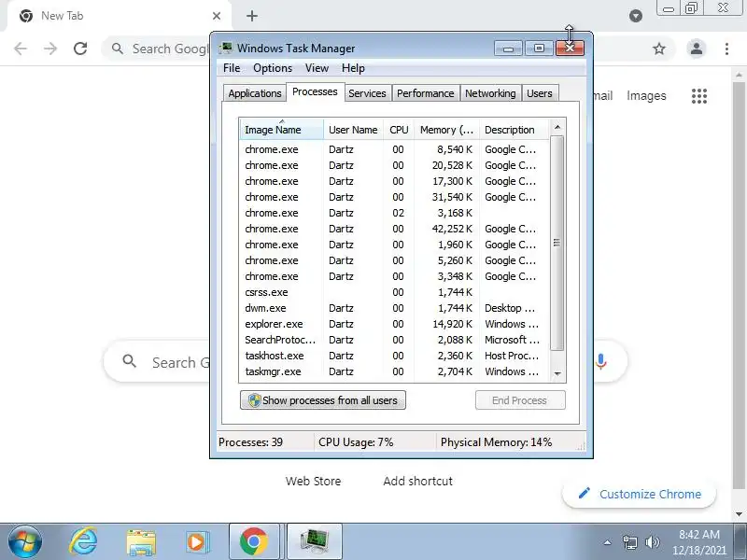Click the process list scrollbar thumb
Viewport: 747px width, 560px height.
(x=557, y=243)
